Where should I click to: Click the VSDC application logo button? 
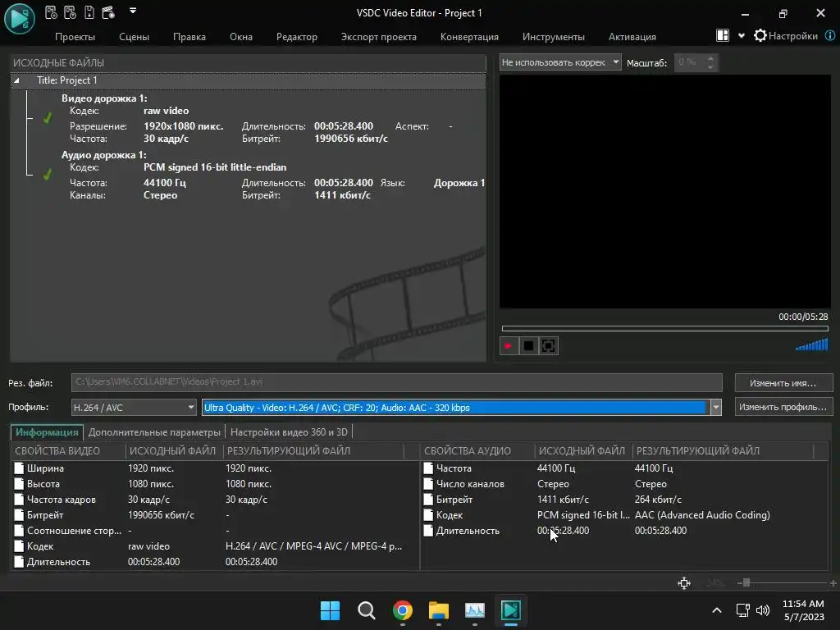tap(20, 18)
